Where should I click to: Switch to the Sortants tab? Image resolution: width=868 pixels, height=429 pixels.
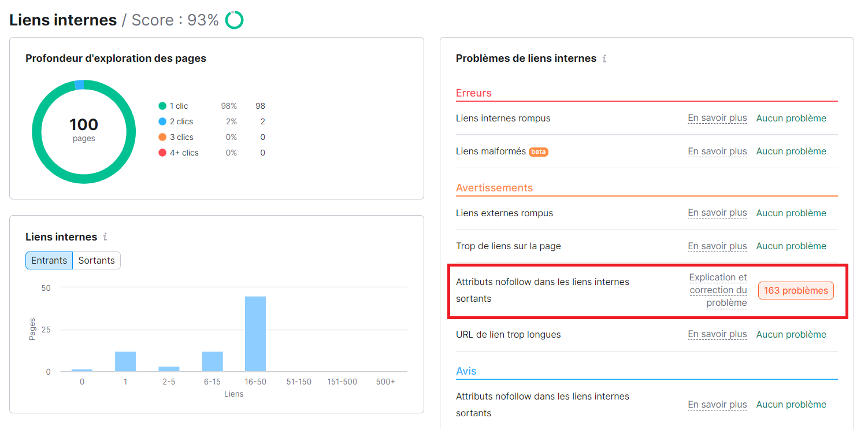(97, 261)
